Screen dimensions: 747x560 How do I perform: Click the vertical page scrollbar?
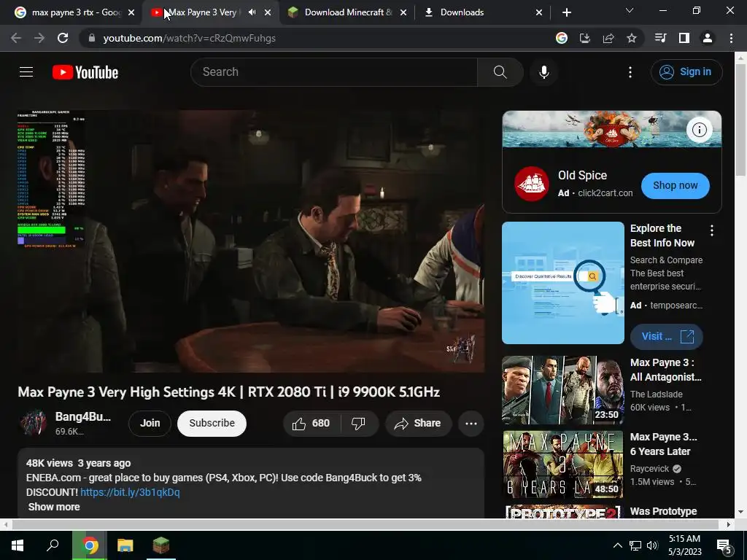pyautogui.click(x=740, y=119)
